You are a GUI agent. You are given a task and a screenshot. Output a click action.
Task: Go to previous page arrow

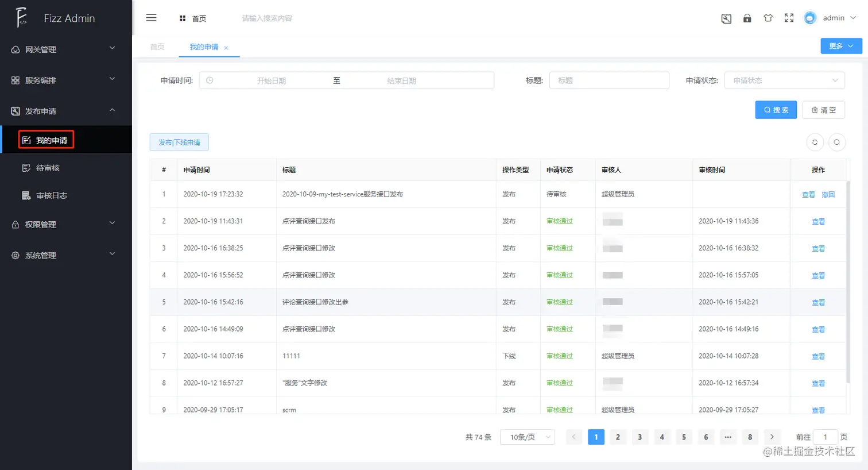pos(573,437)
